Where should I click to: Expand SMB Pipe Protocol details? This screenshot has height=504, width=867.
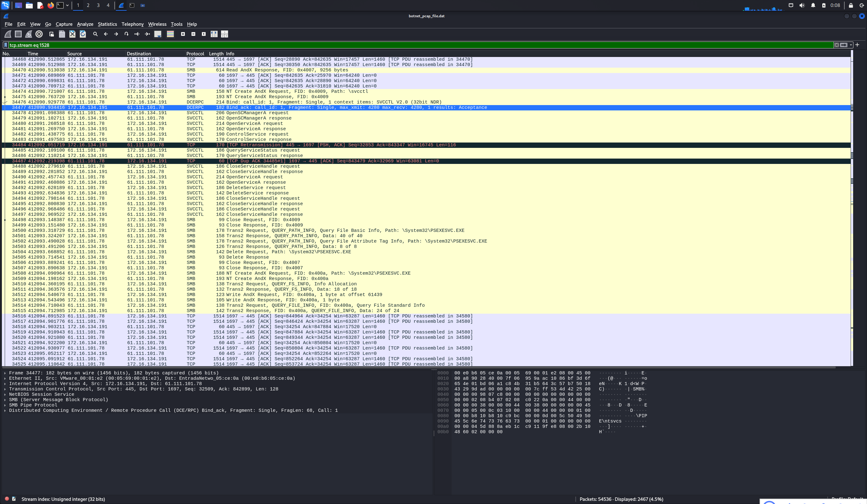click(5, 405)
